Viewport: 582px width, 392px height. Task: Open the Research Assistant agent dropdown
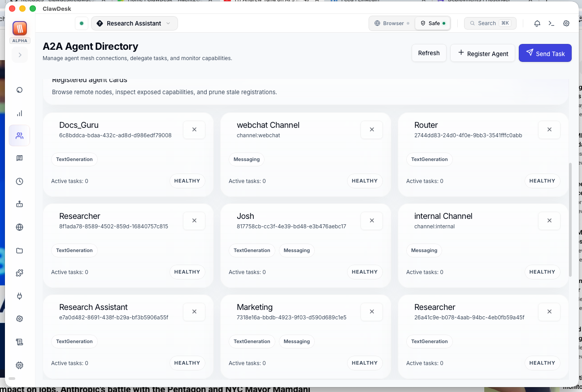point(134,23)
